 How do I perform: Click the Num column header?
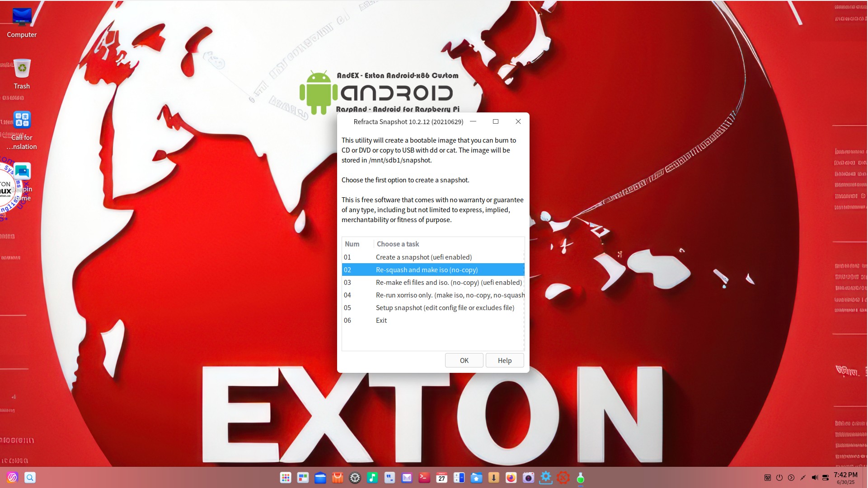click(357, 244)
